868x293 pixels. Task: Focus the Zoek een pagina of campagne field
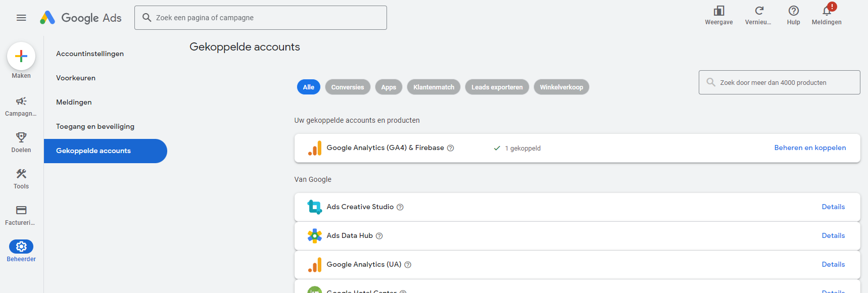261,18
